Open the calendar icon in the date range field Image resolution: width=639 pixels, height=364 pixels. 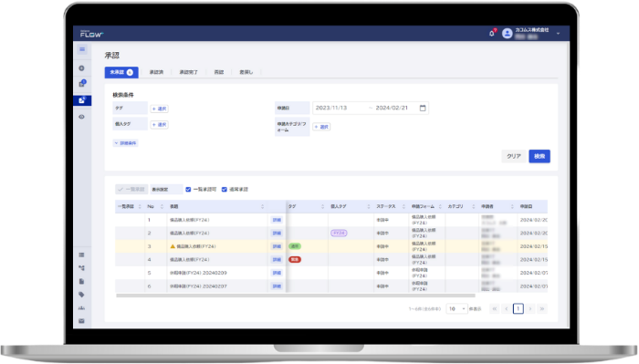423,108
